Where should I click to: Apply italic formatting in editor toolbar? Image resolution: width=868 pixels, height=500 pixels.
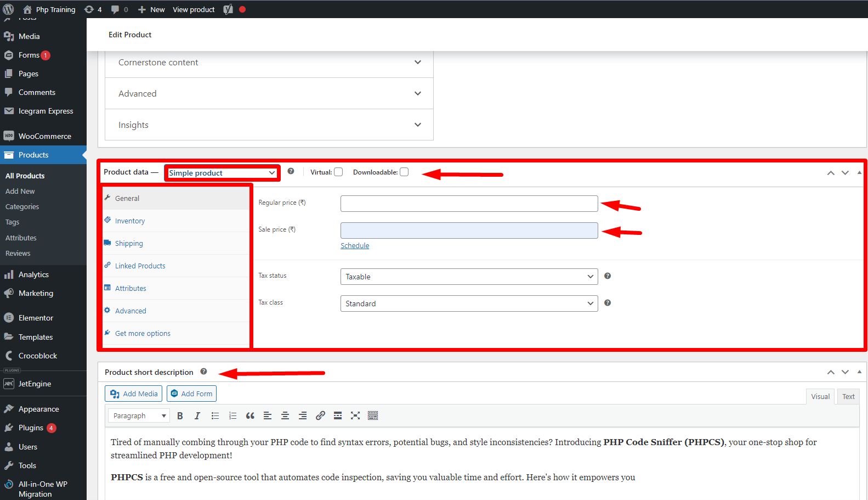tap(197, 416)
